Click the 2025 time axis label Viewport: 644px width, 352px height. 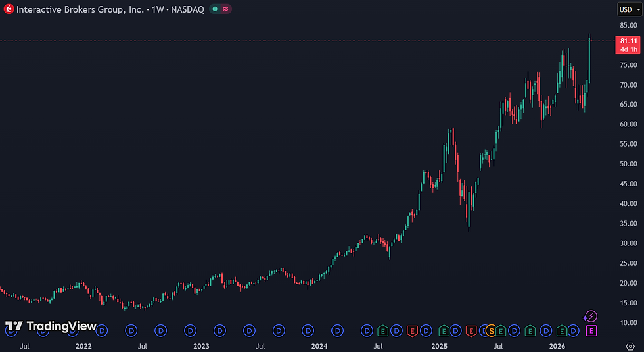439,347
